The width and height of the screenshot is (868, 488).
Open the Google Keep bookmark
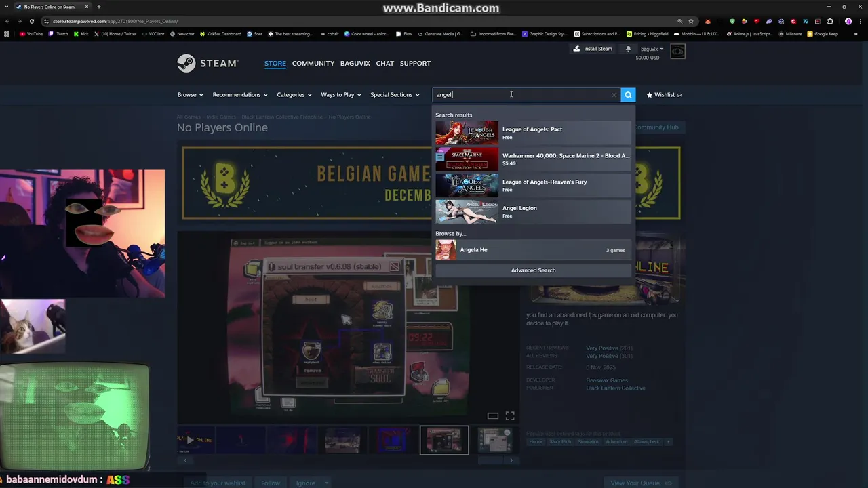(x=823, y=34)
